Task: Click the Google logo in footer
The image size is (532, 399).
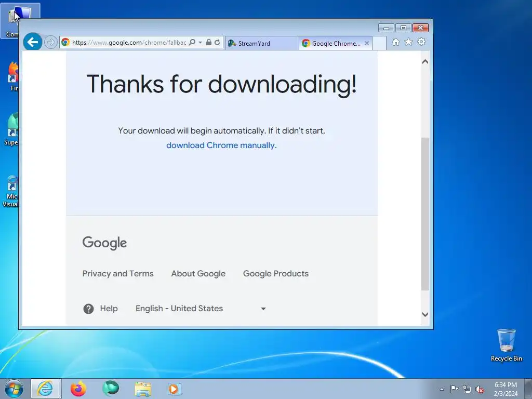Action: [x=104, y=243]
